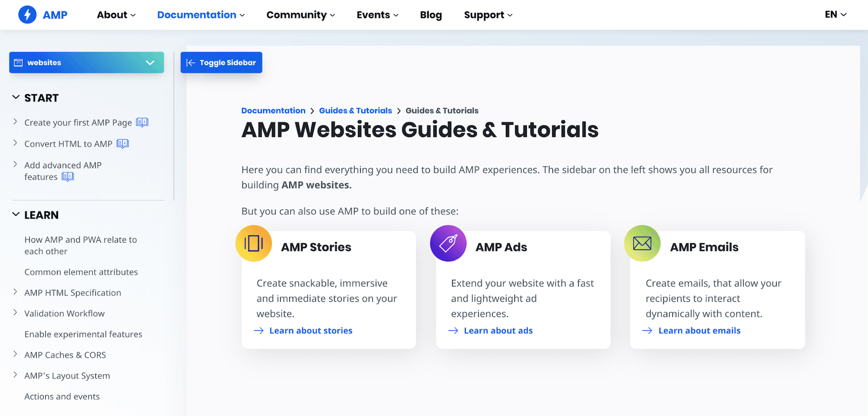Open Actions and events in sidebar

click(62, 396)
